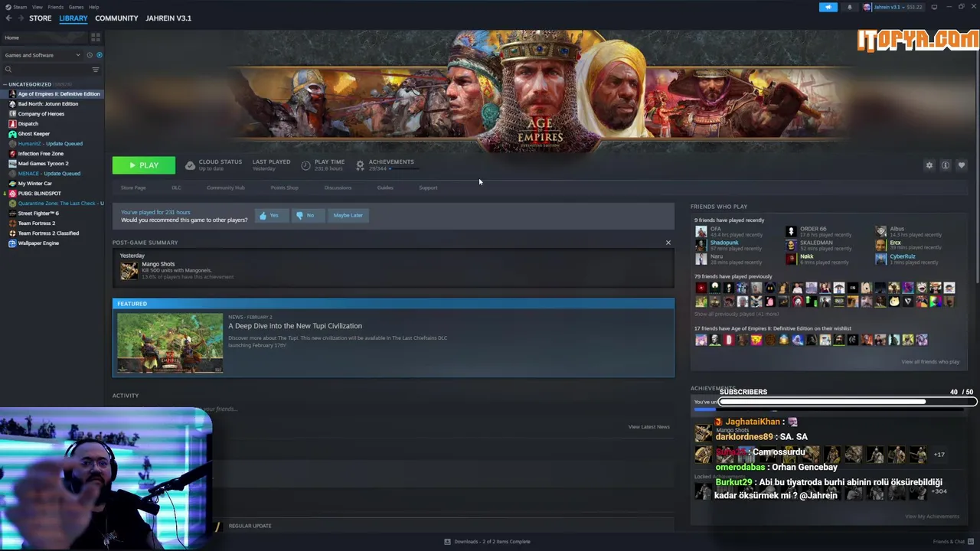Expand the Games and Software filter dropdown
980x551 pixels.
42,55
